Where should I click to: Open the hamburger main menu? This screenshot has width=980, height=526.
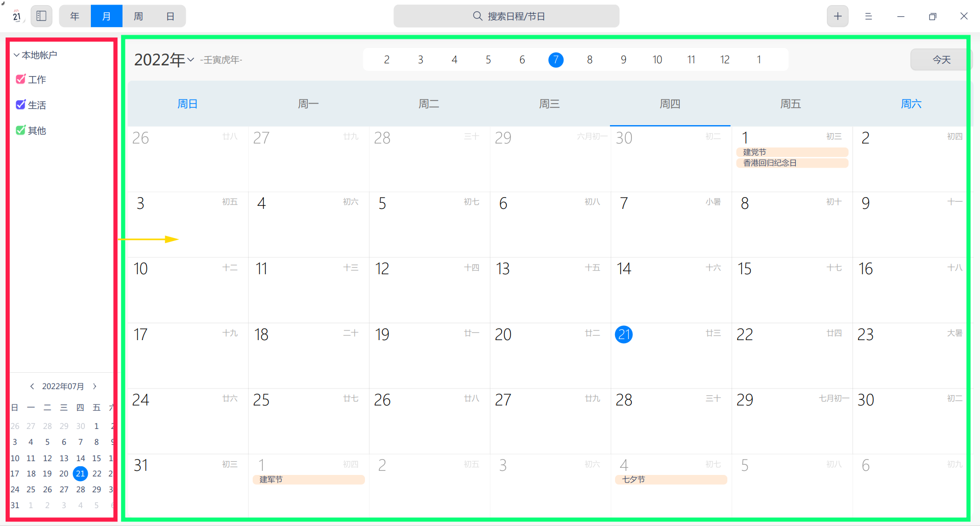(x=868, y=16)
